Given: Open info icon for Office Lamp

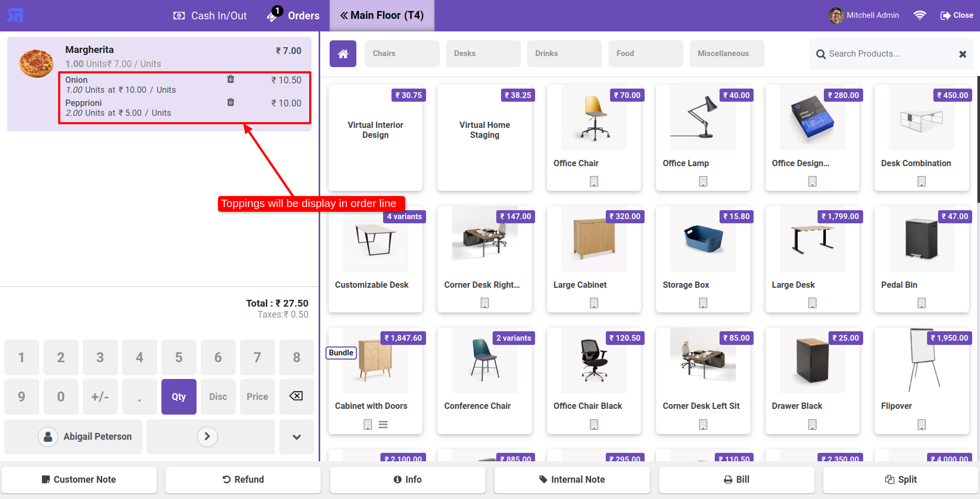Looking at the screenshot, I should click(703, 181).
